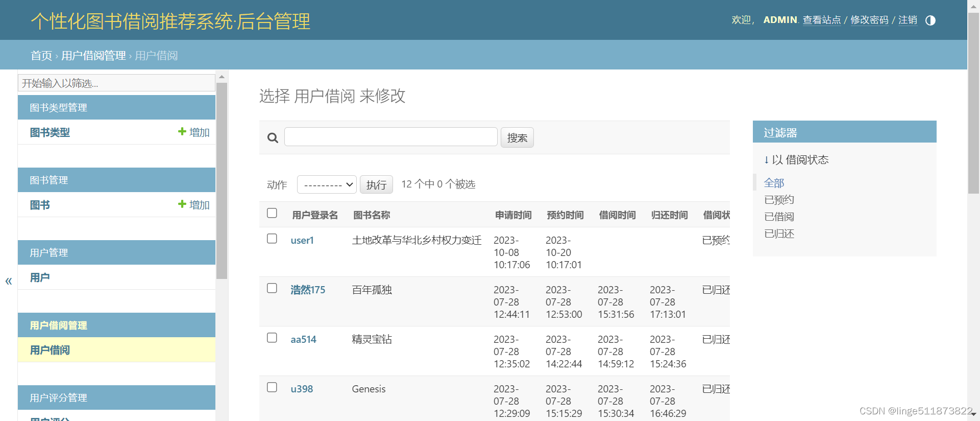980x421 pixels.
Task: Sort by 预约时间 column header
Action: tap(566, 215)
